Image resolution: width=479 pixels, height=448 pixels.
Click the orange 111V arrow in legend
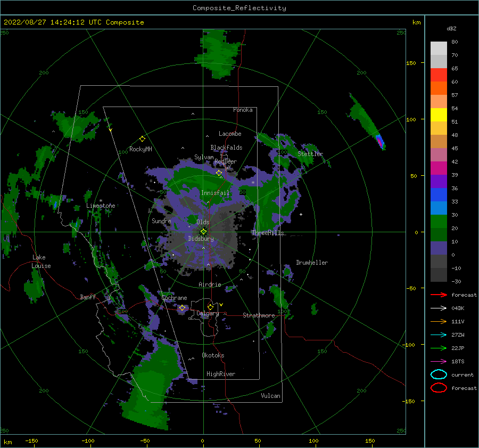coord(439,321)
